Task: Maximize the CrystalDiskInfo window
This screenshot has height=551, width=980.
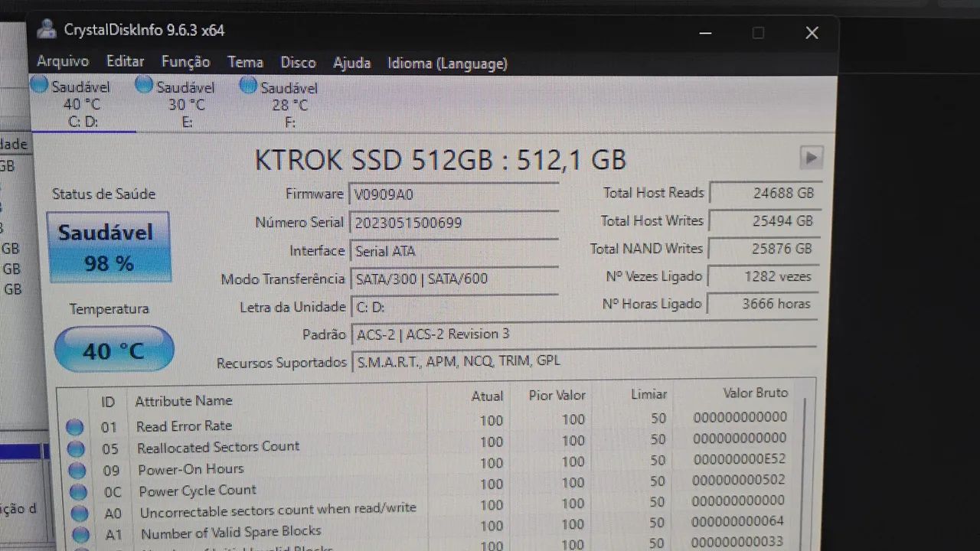Action: [x=758, y=33]
